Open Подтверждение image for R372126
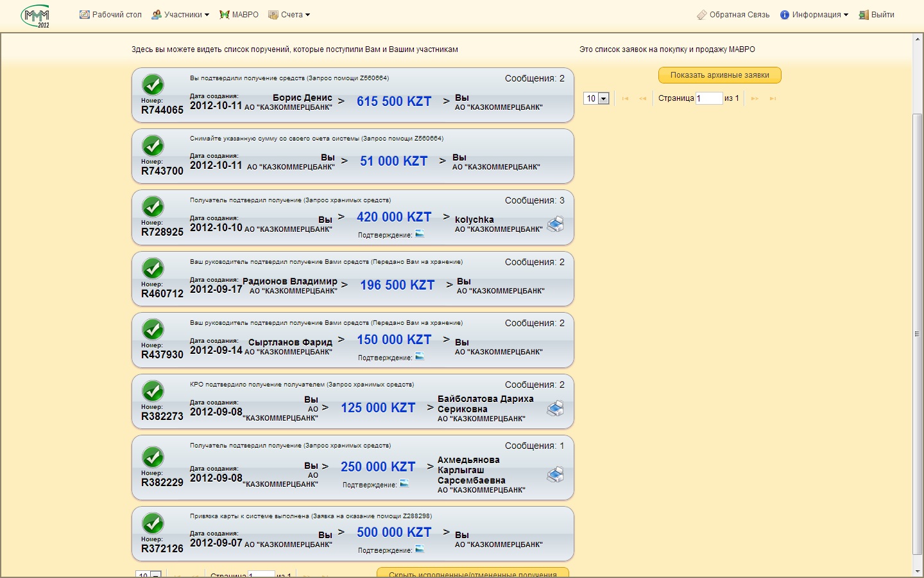This screenshot has height=578, width=924. (420, 549)
